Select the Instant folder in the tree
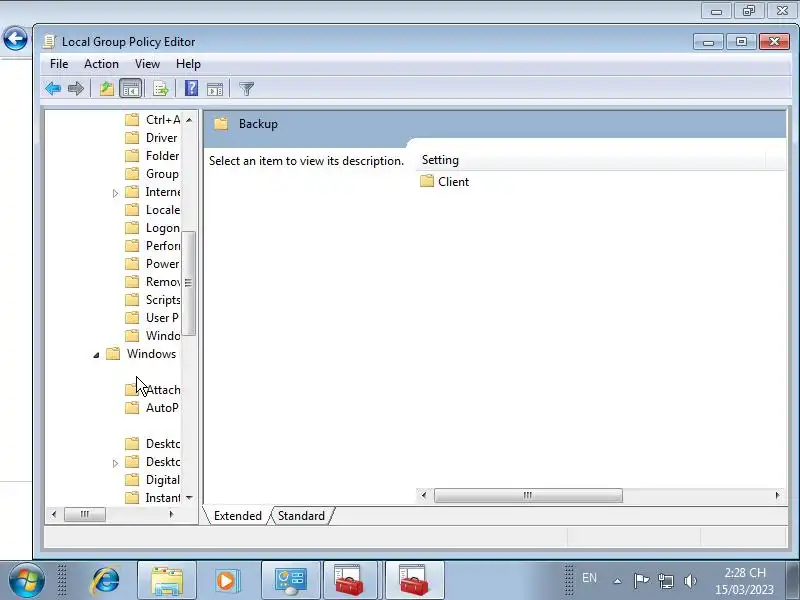The width and height of the screenshot is (800, 600). (x=153, y=497)
